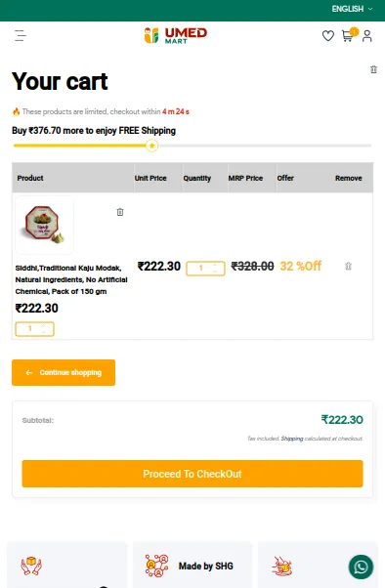Increase quantity in stepper below product price
The height and width of the screenshot is (588, 385).
click(44, 326)
